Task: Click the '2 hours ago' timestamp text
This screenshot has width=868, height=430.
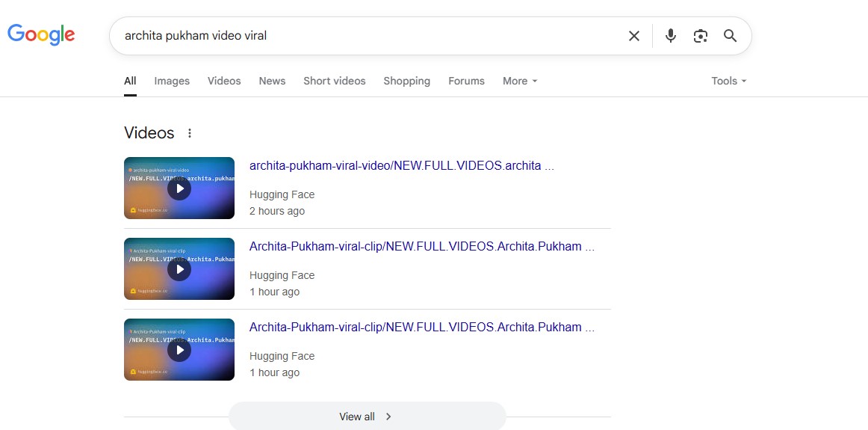Action: pyautogui.click(x=277, y=211)
